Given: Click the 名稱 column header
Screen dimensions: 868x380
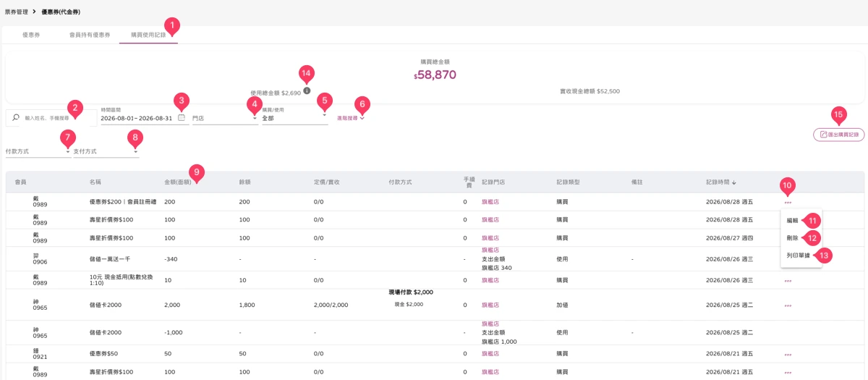Looking at the screenshot, I should (95, 182).
